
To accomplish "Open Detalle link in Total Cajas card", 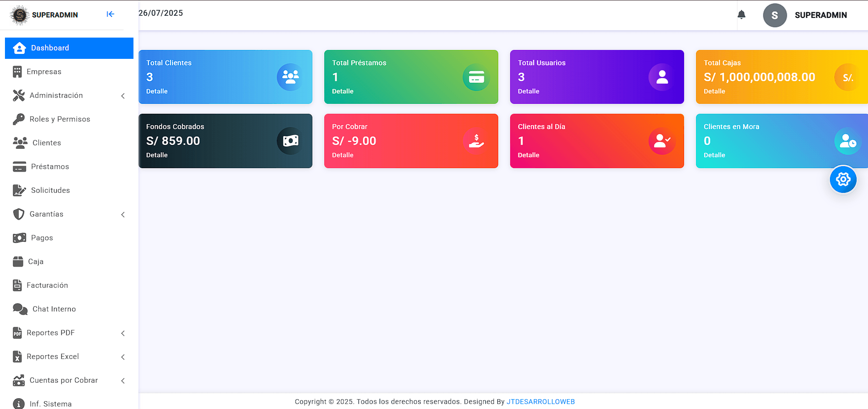I will coord(714,91).
